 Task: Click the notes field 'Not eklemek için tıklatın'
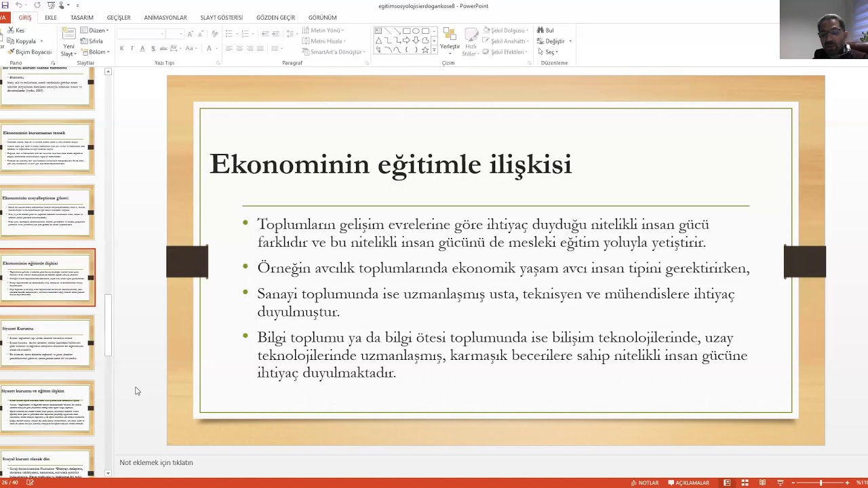coord(156,463)
